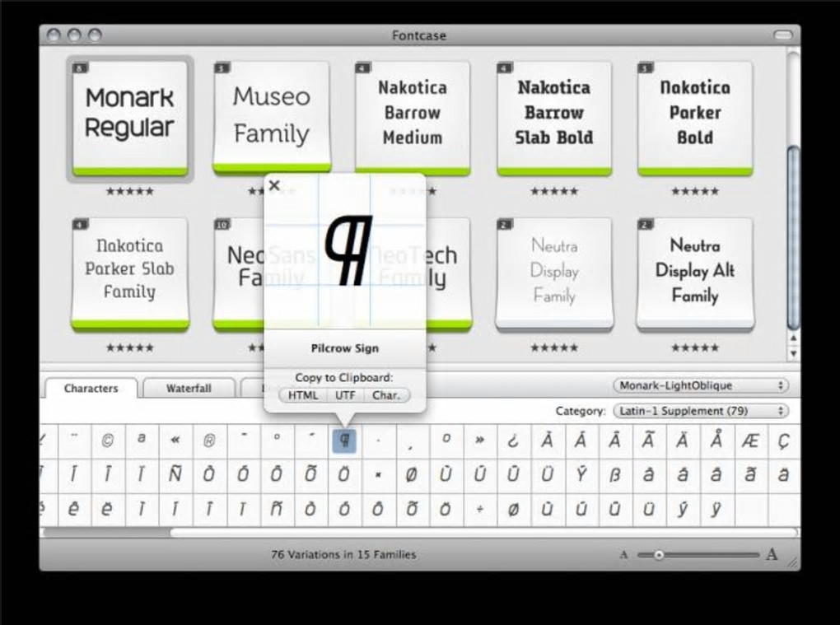Click the count badge on Museo Family card
Viewport: 840px width, 625px height.
pyautogui.click(x=222, y=68)
